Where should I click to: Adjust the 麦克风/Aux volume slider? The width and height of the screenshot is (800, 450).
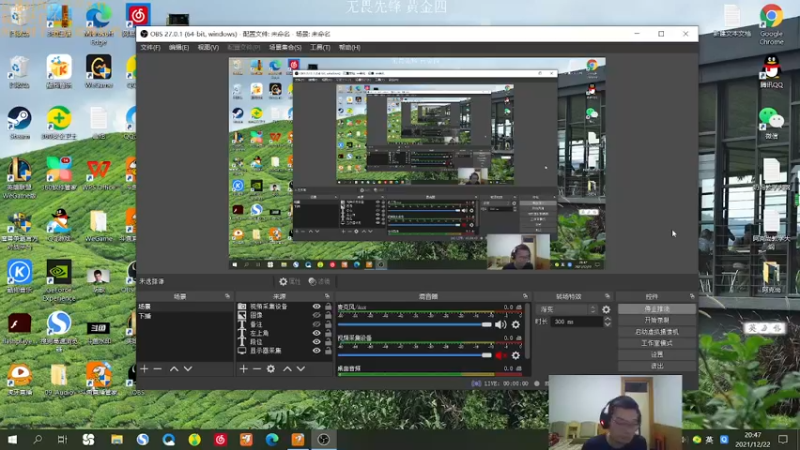tap(414, 324)
